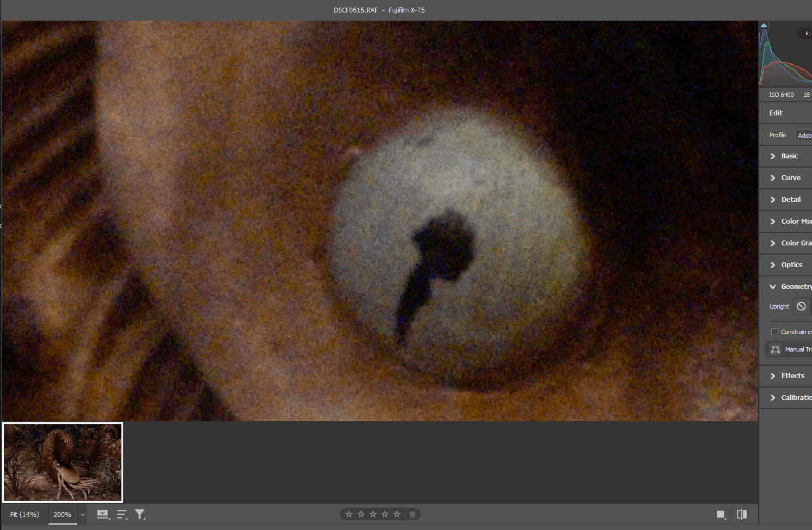Collapse the Geometry panel
This screenshot has height=530, width=812.
tap(785, 287)
